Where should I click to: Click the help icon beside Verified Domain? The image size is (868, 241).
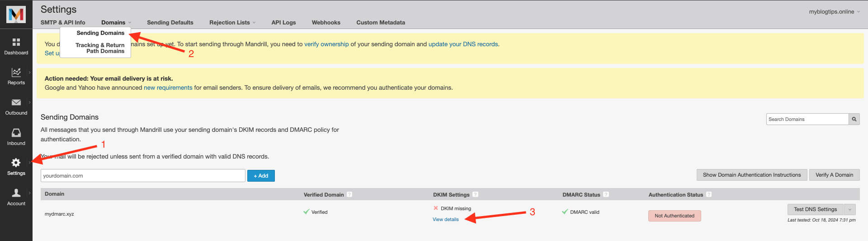click(349, 194)
